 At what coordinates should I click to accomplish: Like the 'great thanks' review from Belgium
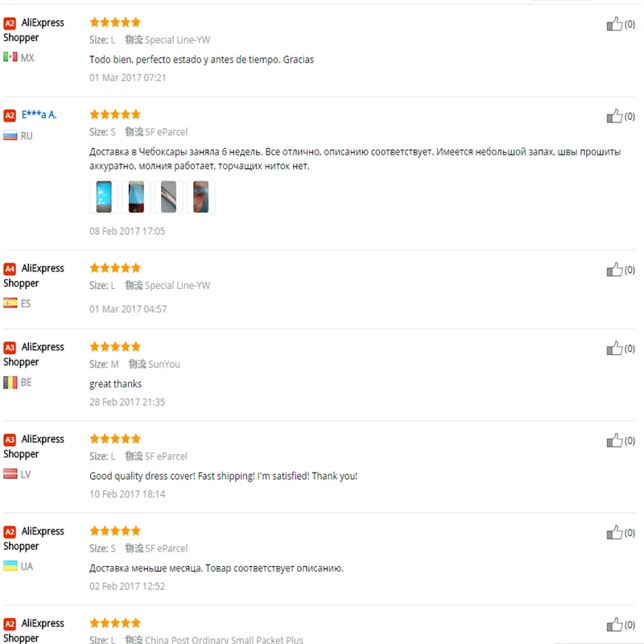click(x=614, y=349)
